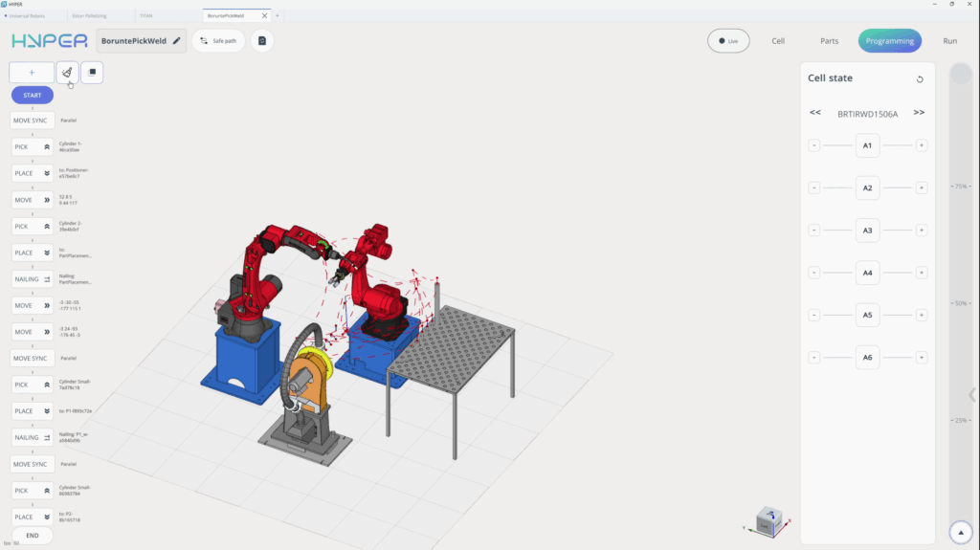
Task: Increase joint A5 with plus button
Action: coord(922,315)
